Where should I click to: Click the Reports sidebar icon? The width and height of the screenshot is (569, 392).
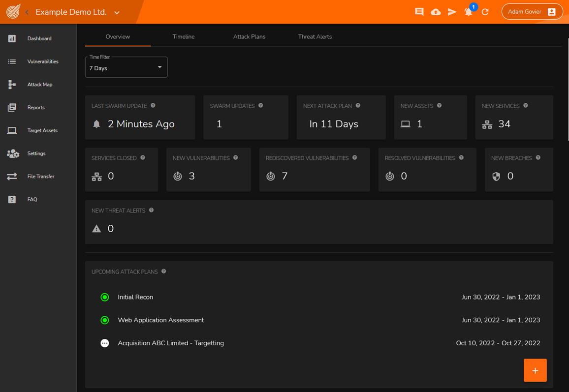tap(12, 107)
